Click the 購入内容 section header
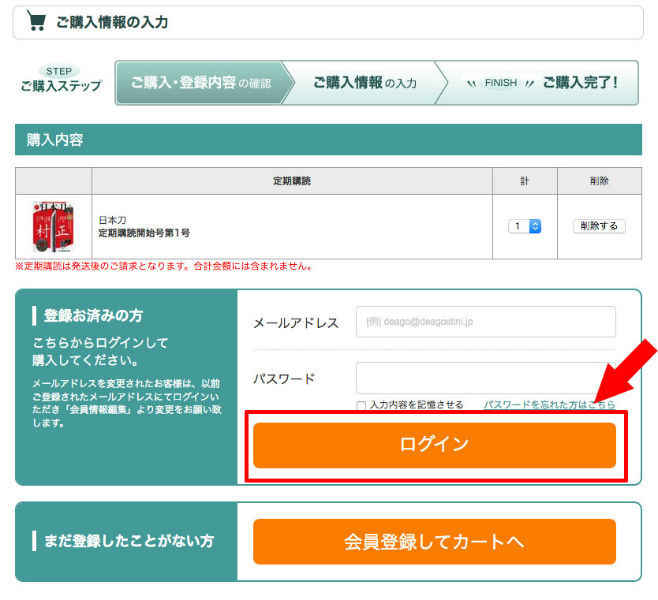Viewport: 658px width, 600px height. 55,140
